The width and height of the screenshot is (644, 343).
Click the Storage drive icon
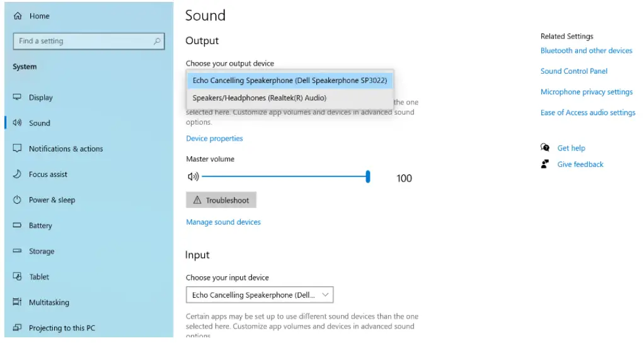18,251
